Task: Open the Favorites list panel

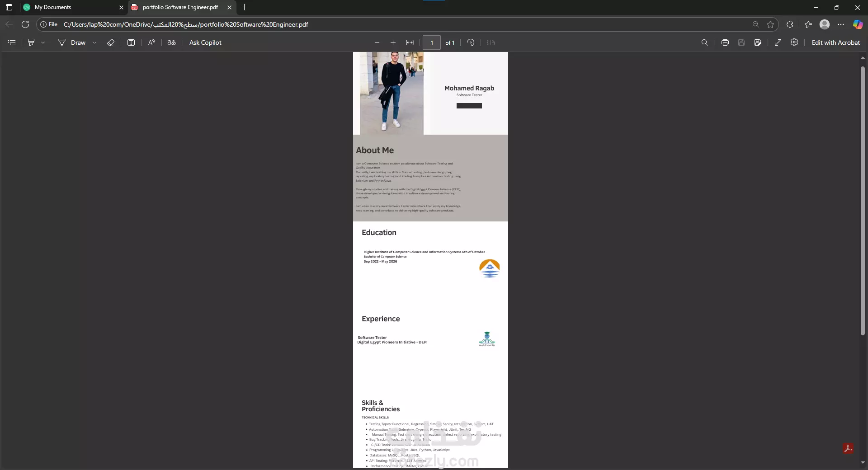Action: click(808, 24)
